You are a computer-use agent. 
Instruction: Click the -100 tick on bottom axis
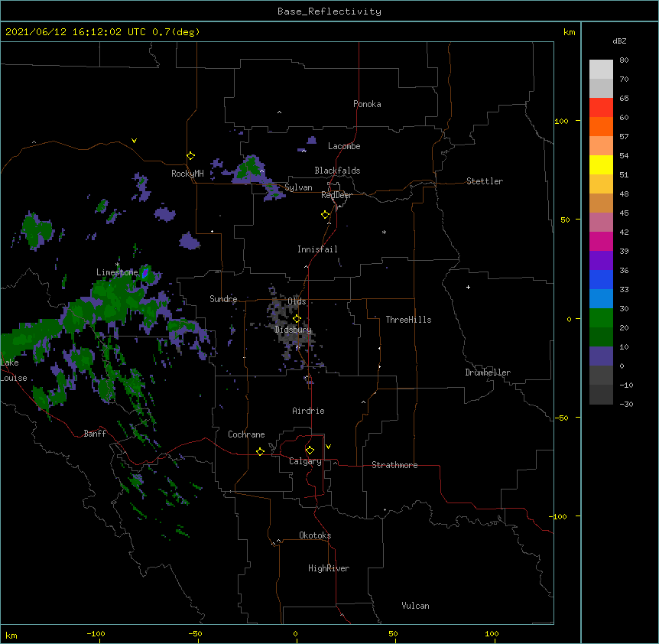96,633
